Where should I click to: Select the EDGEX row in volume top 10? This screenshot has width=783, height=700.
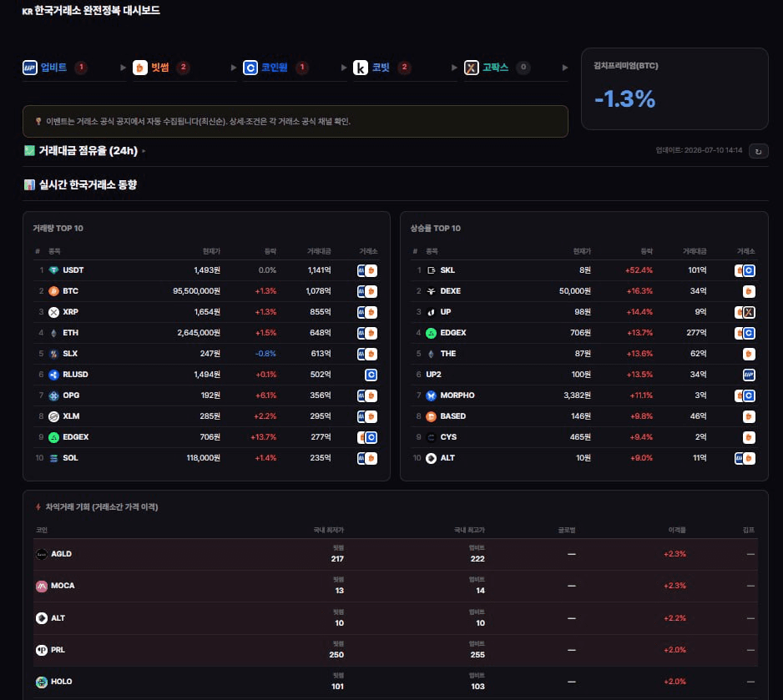pos(205,437)
